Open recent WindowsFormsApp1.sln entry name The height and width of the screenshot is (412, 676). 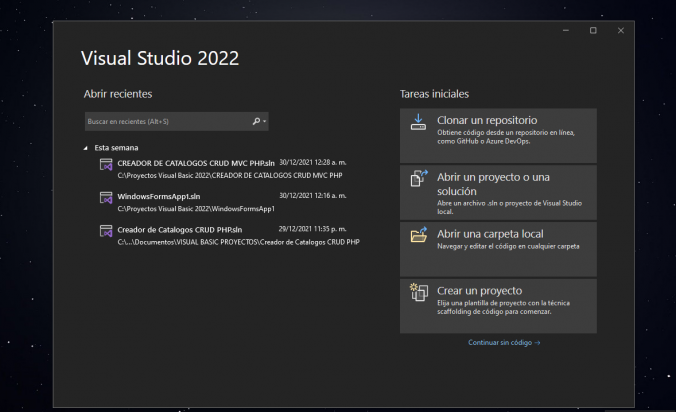click(x=151, y=195)
